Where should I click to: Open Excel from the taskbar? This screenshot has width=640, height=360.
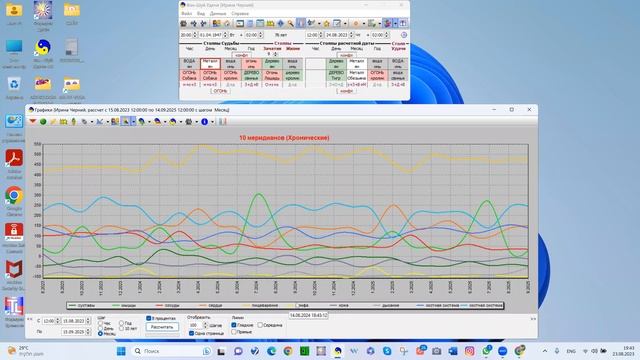click(x=304, y=351)
